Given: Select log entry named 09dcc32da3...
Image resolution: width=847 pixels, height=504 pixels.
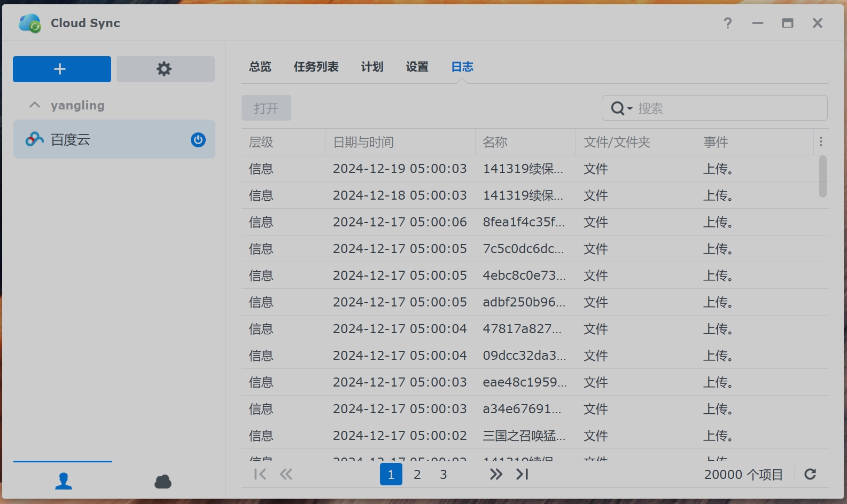Looking at the screenshot, I should pos(535,356).
